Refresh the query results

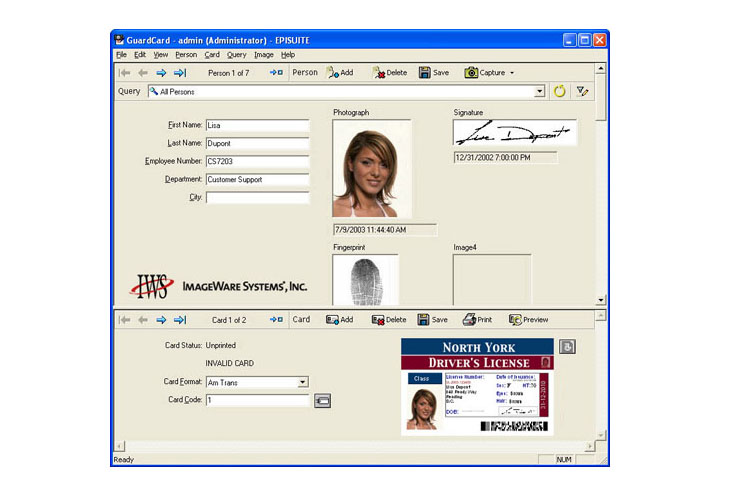pyautogui.click(x=559, y=91)
